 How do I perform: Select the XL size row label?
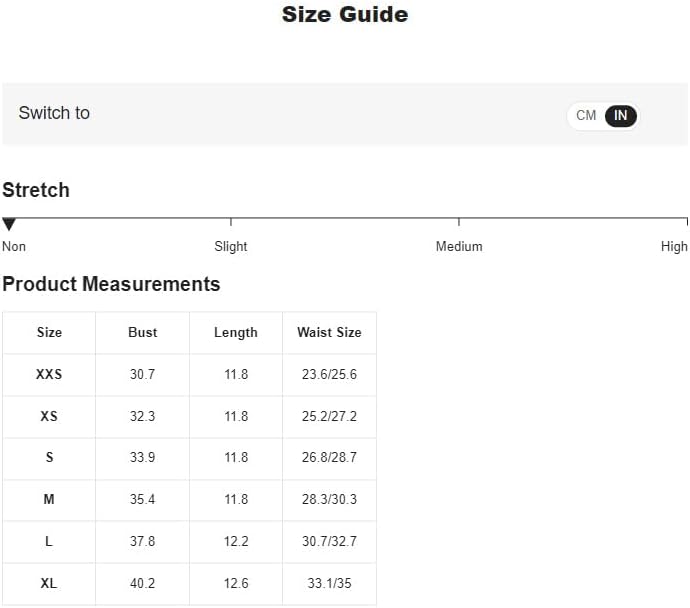click(49, 583)
